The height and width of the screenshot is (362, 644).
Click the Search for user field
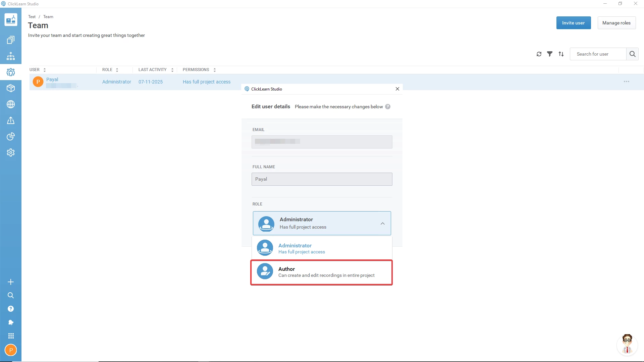[598, 54]
